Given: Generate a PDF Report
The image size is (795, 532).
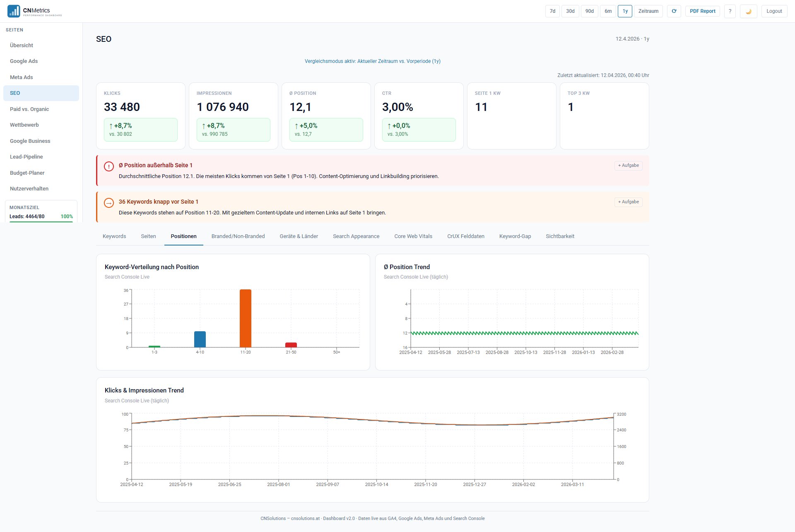Looking at the screenshot, I should pyautogui.click(x=702, y=11).
